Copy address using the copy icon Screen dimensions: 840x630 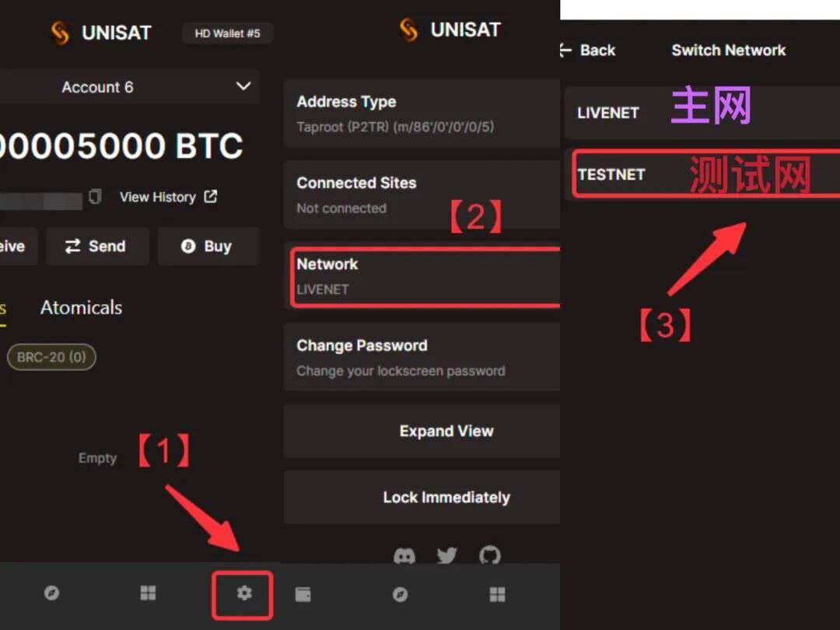pyautogui.click(x=95, y=197)
